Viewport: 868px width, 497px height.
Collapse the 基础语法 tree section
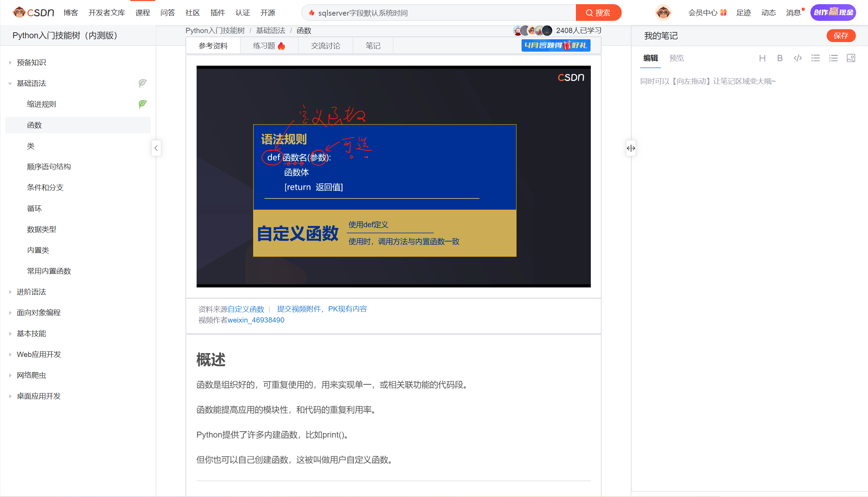[x=10, y=83]
